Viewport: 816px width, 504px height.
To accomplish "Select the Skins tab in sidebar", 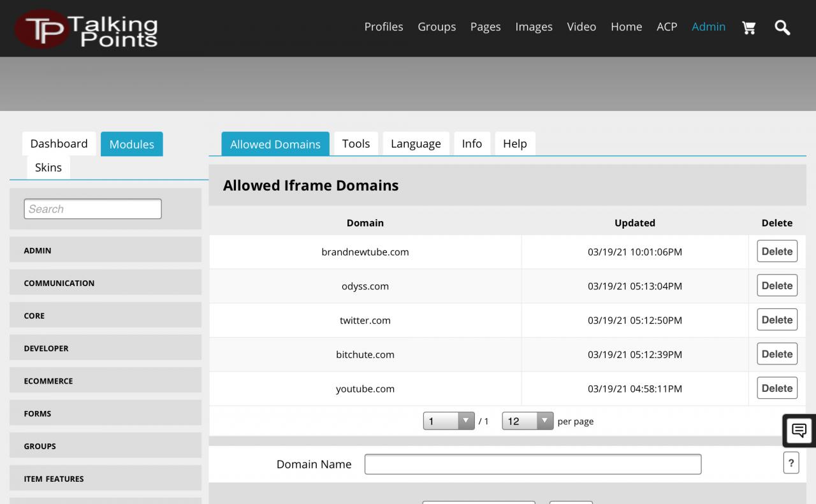I will click(48, 168).
